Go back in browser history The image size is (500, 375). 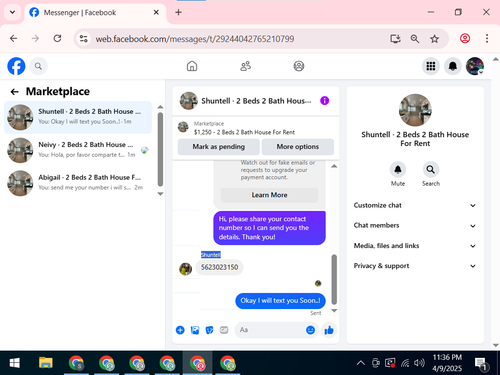14,39
